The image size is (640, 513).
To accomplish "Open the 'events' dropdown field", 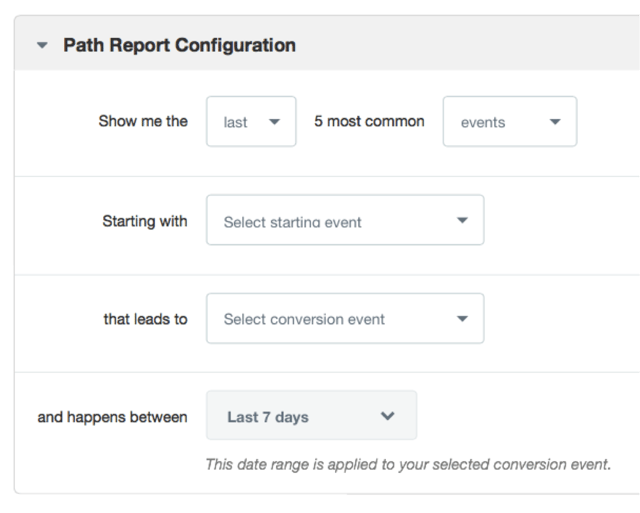I will 510,121.
